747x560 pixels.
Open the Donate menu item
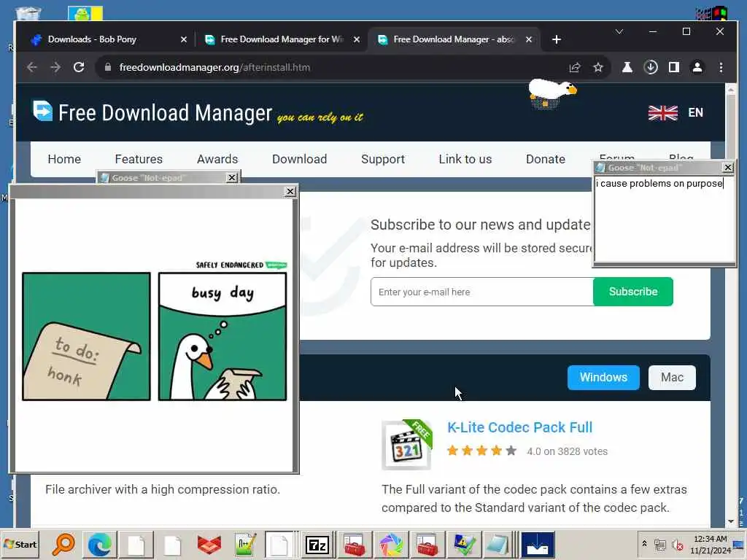pyautogui.click(x=546, y=159)
